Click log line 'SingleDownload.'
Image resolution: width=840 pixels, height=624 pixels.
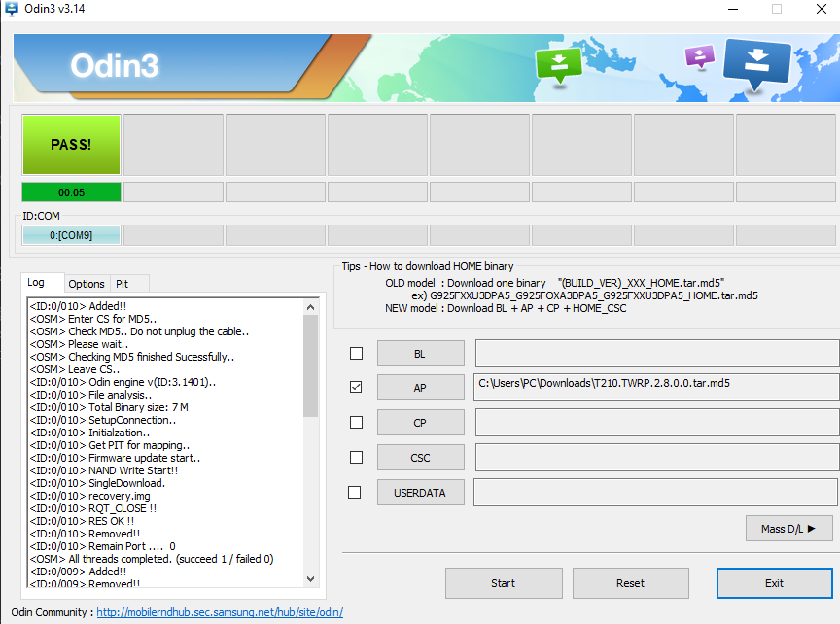(x=97, y=484)
